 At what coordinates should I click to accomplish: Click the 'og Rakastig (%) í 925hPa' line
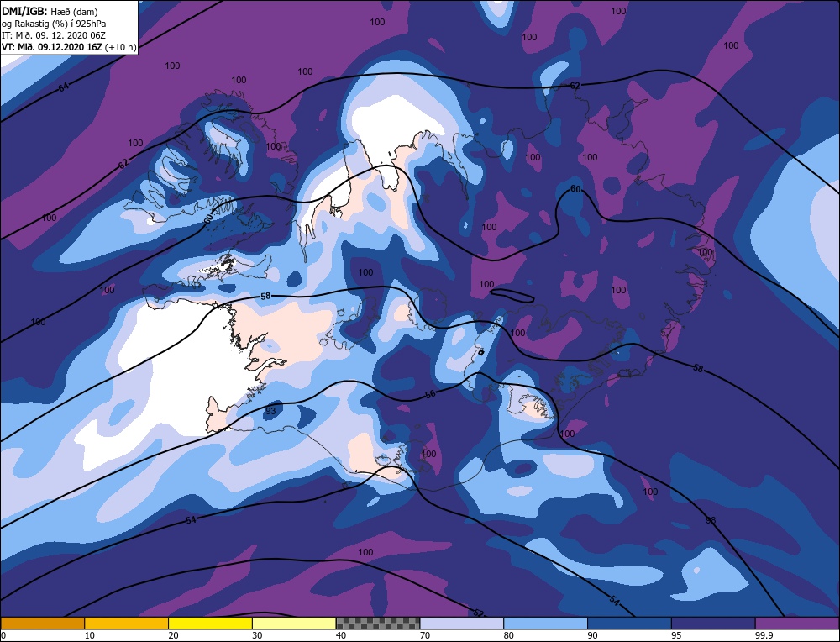tap(54, 24)
